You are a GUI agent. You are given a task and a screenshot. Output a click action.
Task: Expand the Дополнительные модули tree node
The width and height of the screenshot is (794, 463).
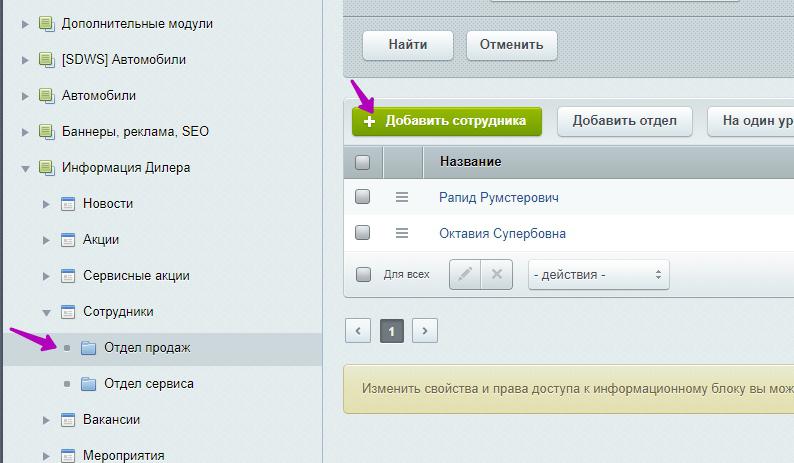coord(25,24)
